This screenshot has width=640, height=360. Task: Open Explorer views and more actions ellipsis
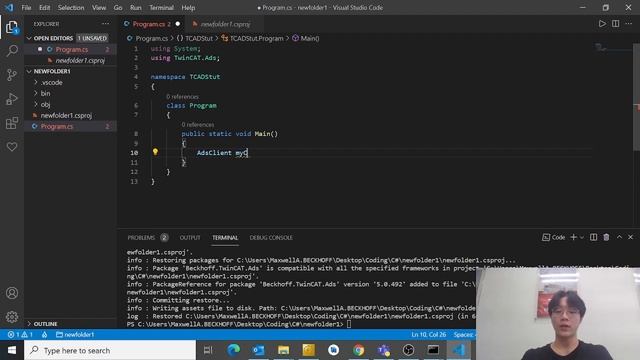coord(105,24)
